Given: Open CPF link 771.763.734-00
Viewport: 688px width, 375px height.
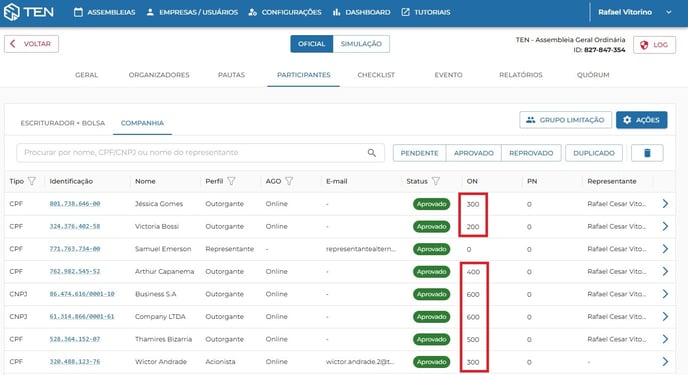Looking at the screenshot, I should click(75, 249).
